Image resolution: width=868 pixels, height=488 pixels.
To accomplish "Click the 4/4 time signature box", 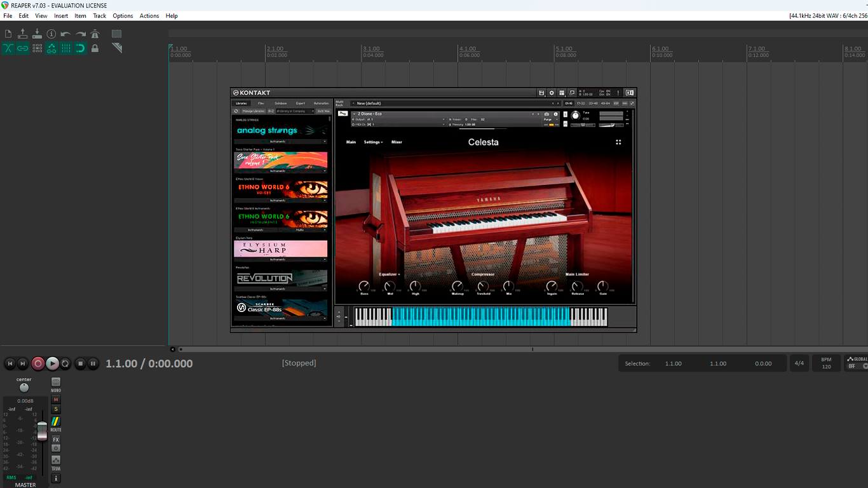I will (x=799, y=363).
